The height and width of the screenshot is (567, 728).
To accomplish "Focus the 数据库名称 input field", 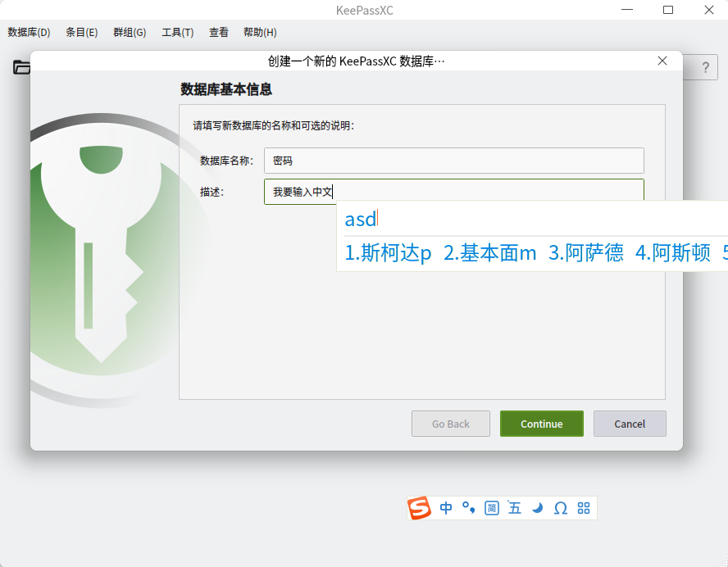I will (x=454, y=161).
